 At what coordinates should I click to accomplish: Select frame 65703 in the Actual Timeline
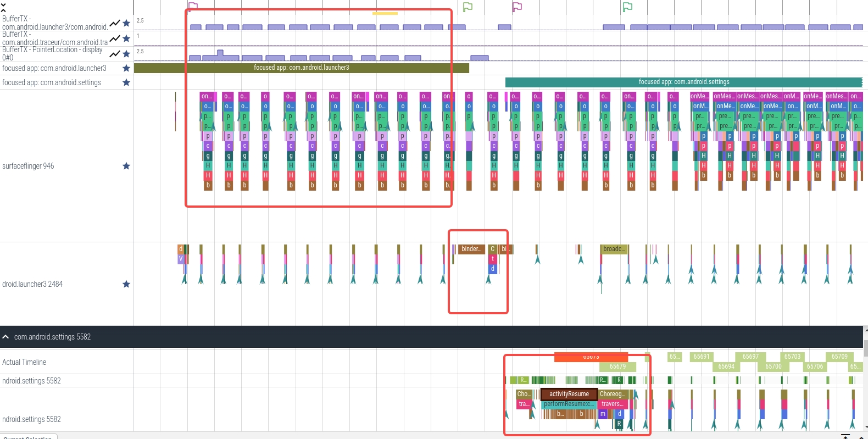click(x=792, y=357)
